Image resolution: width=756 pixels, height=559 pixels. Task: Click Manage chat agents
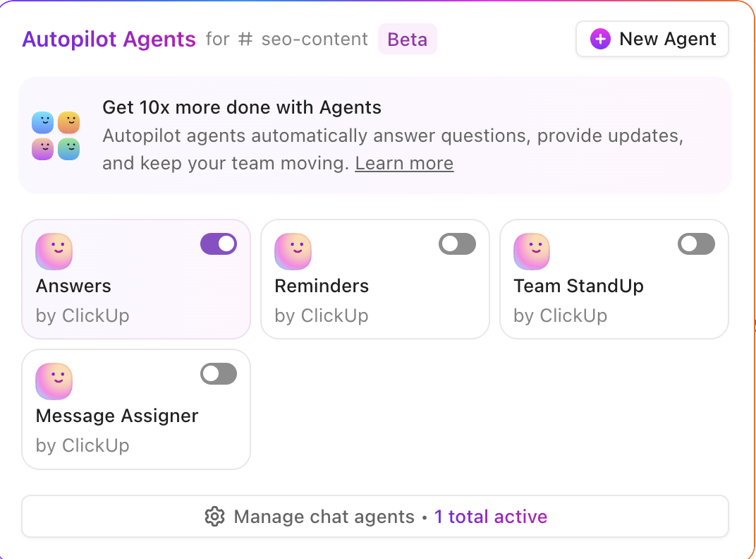click(324, 517)
